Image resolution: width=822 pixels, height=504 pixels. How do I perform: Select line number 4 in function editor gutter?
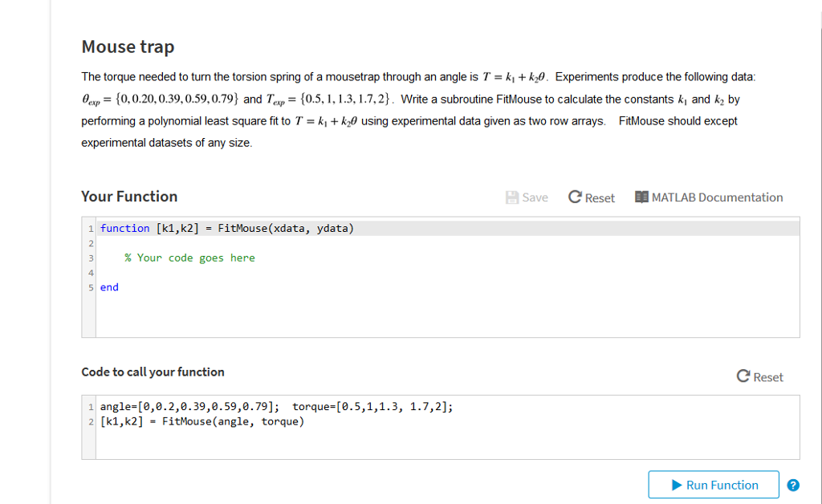click(91, 273)
